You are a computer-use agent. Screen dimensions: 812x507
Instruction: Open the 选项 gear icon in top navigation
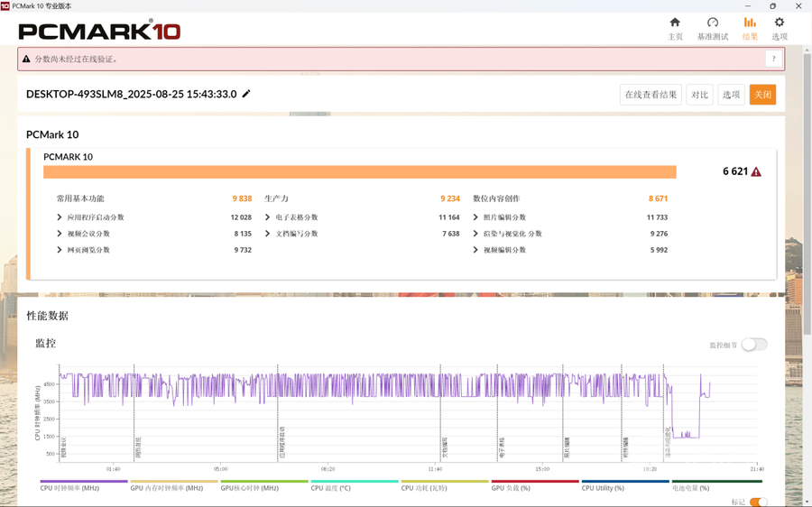(780, 23)
